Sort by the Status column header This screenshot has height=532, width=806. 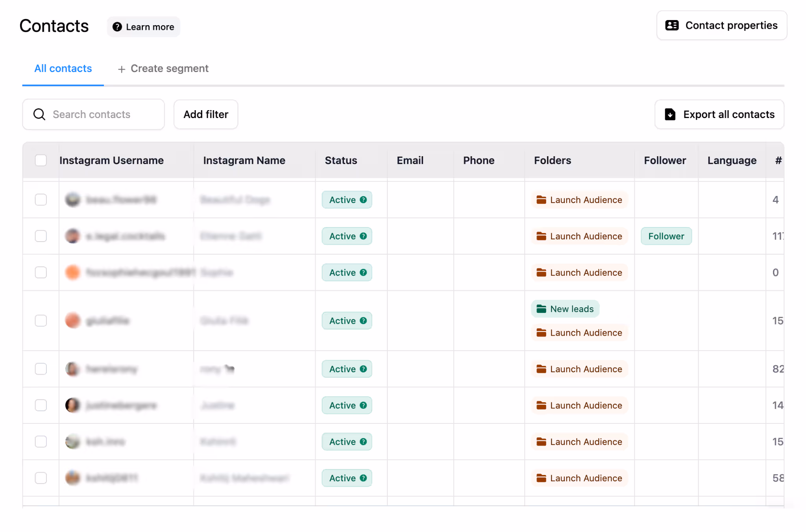tap(341, 161)
